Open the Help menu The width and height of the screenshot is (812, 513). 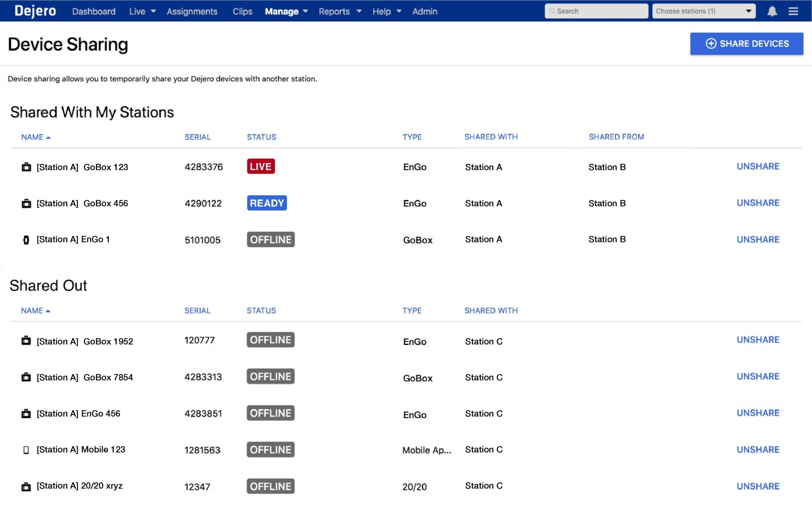(x=386, y=11)
